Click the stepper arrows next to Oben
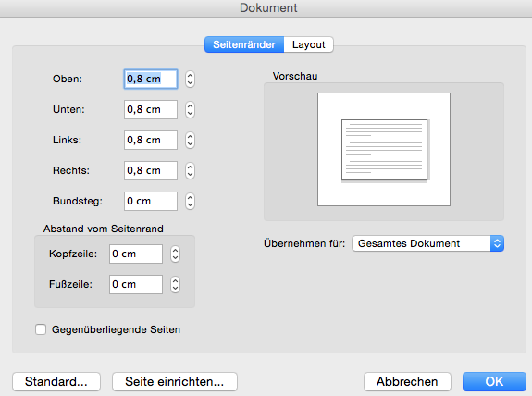 (190, 79)
